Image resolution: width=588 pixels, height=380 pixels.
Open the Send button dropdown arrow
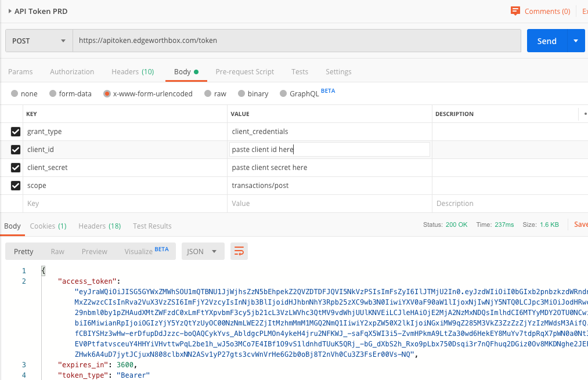[x=575, y=41]
